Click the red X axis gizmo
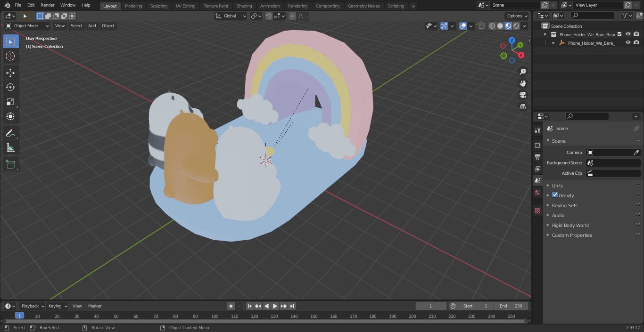 (x=521, y=55)
